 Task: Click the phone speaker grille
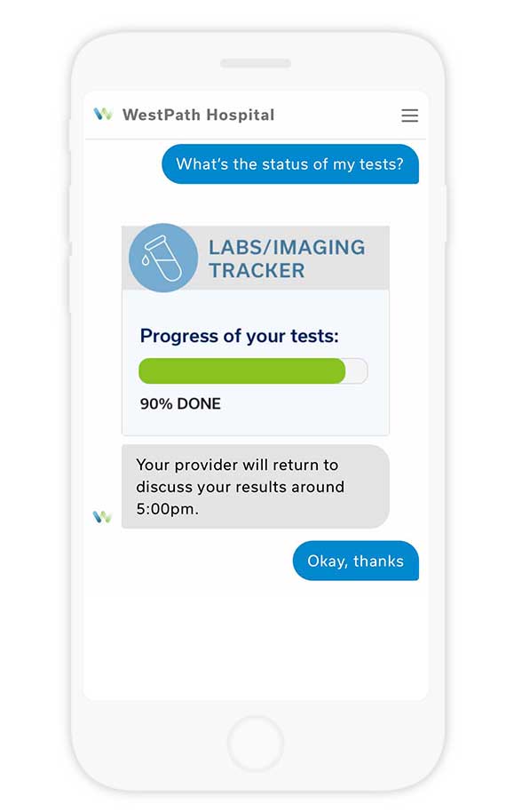[x=256, y=63]
